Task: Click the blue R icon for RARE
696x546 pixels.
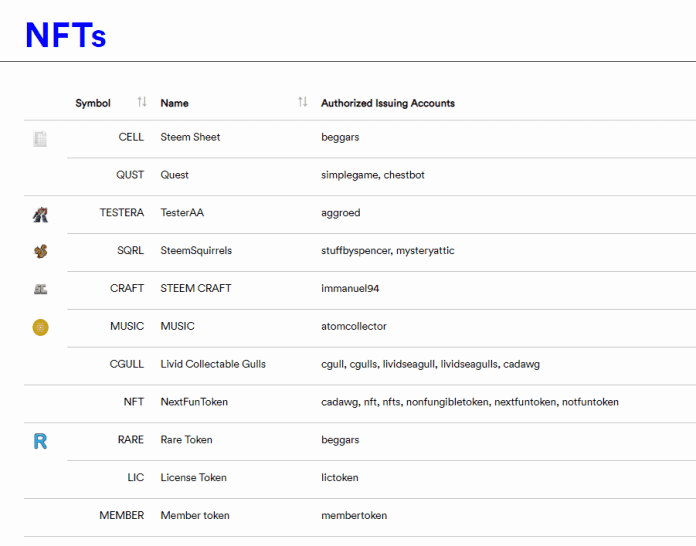Action: click(x=40, y=441)
